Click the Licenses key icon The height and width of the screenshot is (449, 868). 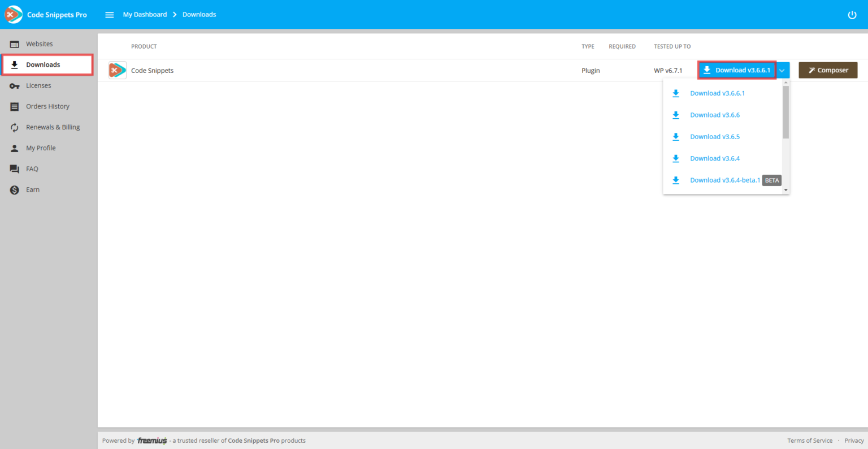(15, 86)
